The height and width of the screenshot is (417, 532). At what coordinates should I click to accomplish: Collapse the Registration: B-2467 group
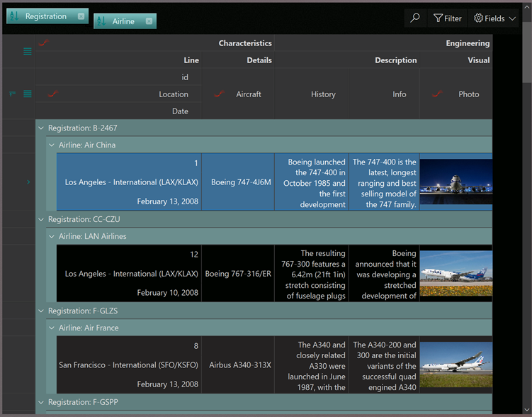coord(41,128)
